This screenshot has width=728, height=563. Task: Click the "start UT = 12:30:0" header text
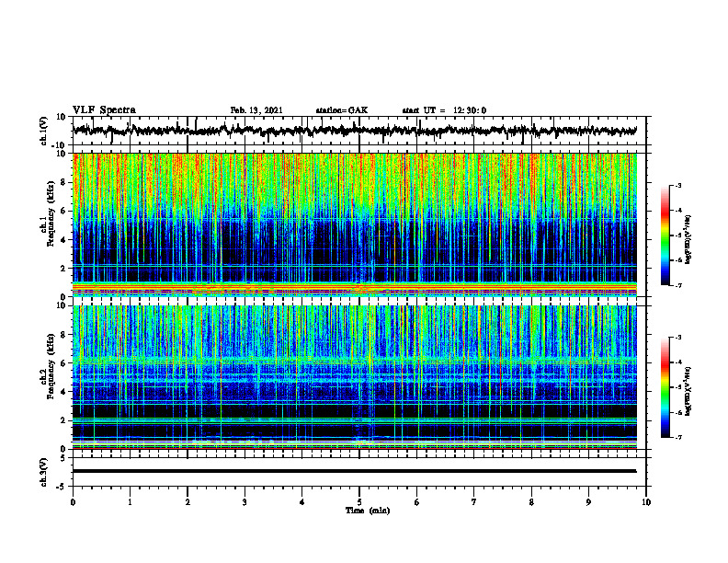[x=444, y=110]
